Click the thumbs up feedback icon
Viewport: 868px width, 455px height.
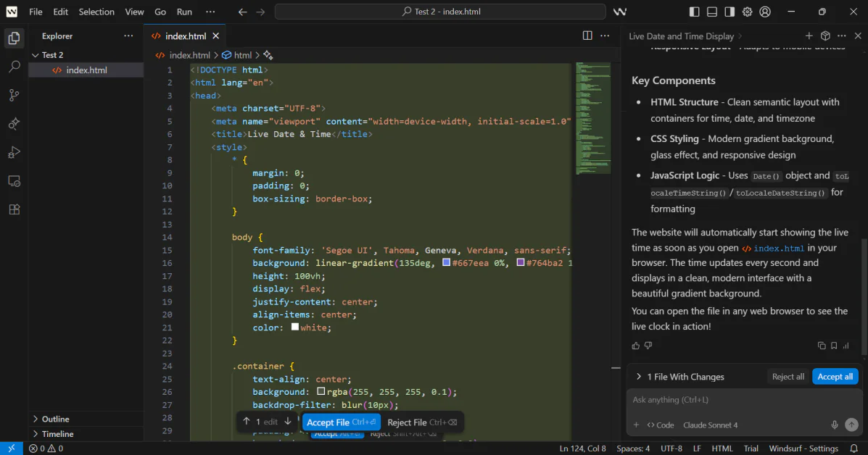636,346
